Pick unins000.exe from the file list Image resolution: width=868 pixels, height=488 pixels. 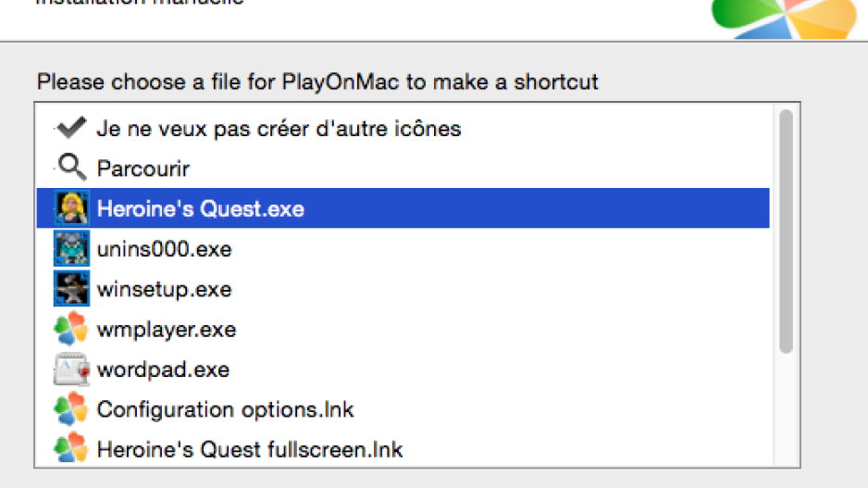click(403, 249)
